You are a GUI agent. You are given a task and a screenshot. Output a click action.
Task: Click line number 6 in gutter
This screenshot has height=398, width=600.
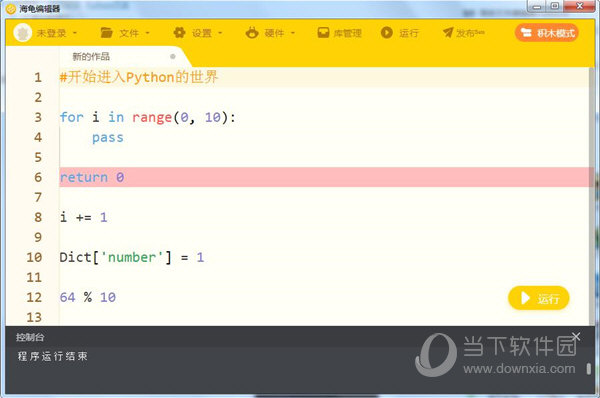(x=38, y=177)
